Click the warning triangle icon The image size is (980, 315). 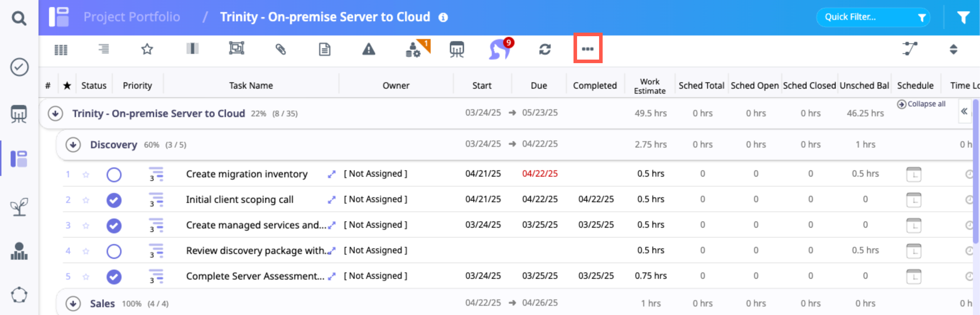coord(368,49)
